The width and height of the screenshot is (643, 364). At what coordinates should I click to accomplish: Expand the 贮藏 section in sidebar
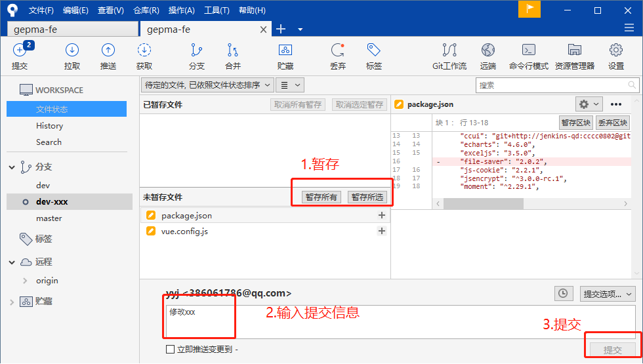pyautogui.click(x=12, y=302)
